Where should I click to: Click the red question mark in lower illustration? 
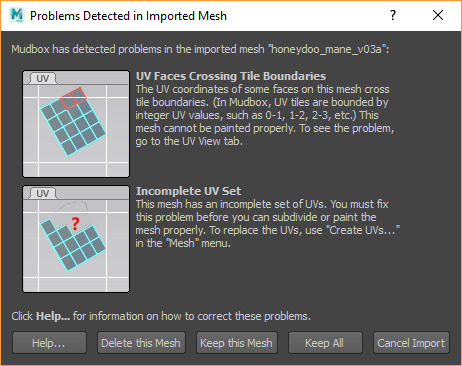[x=75, y=223]
